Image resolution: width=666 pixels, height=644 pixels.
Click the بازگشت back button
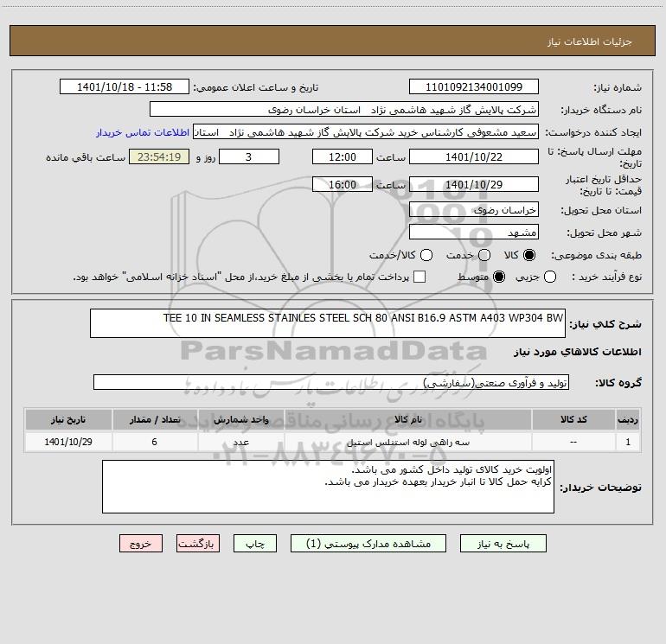tap(198, 544)
